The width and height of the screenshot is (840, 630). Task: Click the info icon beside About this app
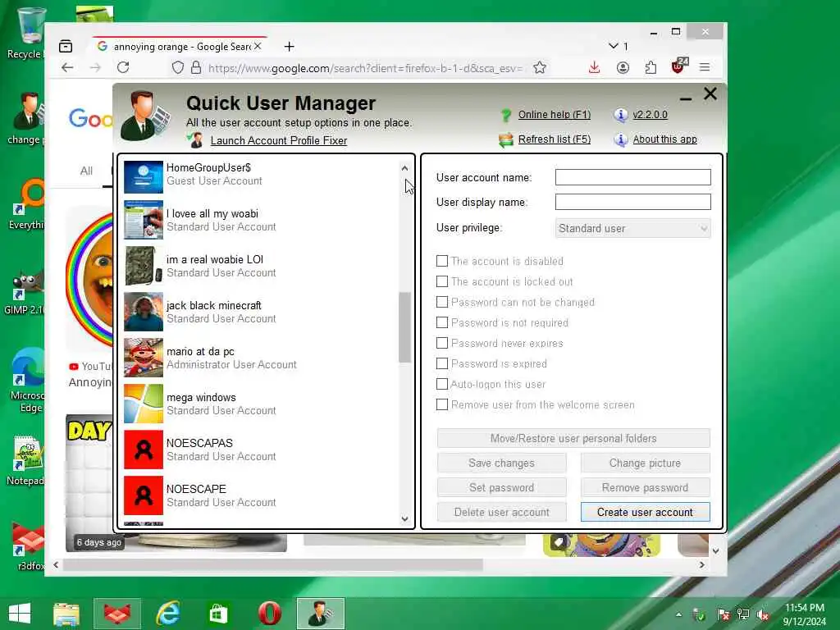pos(620,139)
